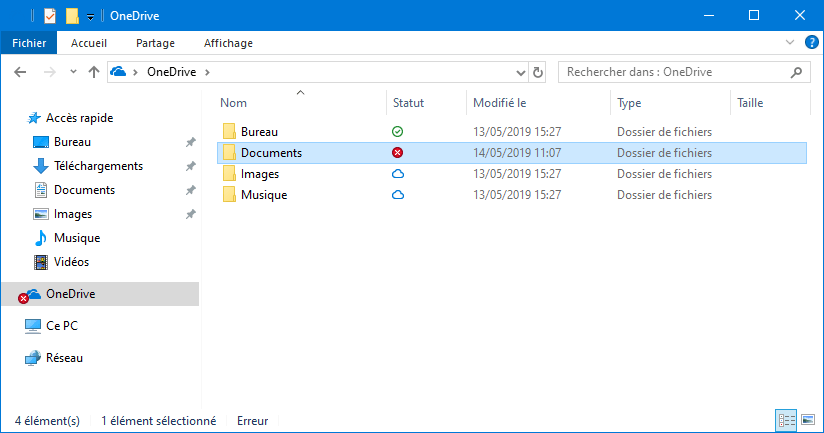Go back with the back arrow
The image size is (824, 433).
tap(20, 72)
